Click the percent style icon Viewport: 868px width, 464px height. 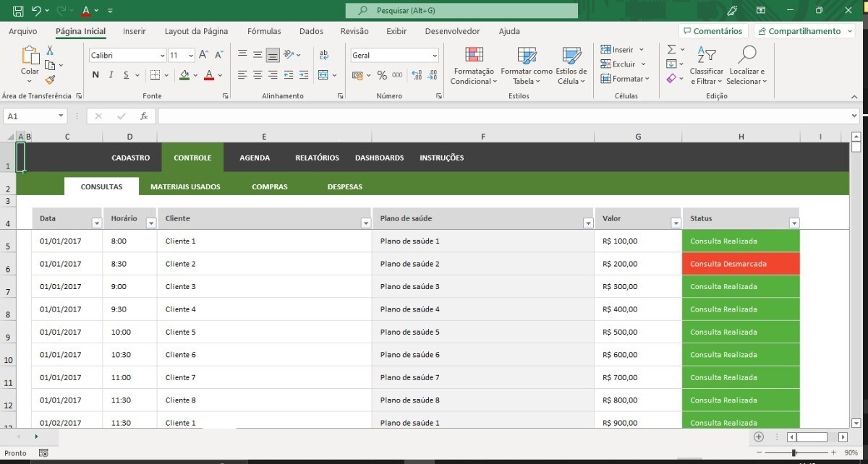click(x=381, y=75)
